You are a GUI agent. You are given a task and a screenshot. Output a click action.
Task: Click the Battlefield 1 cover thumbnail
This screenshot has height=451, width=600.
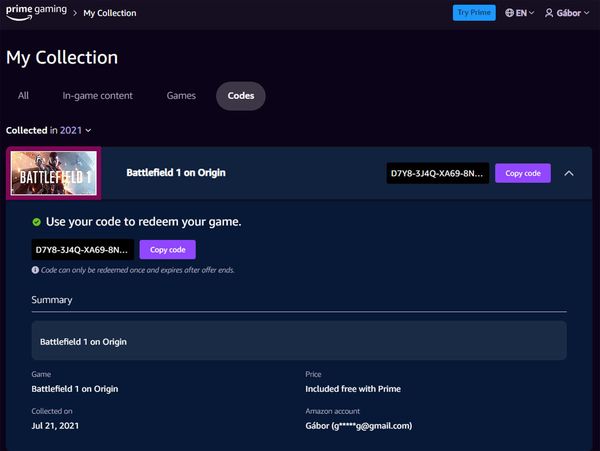pyautogui.click(x=54, y=173)
